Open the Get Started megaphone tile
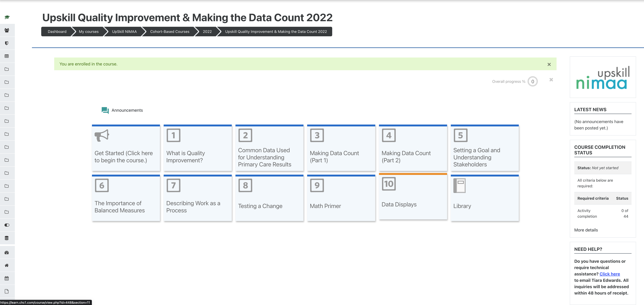The image size is (644, 305). (x=126, y=148)
